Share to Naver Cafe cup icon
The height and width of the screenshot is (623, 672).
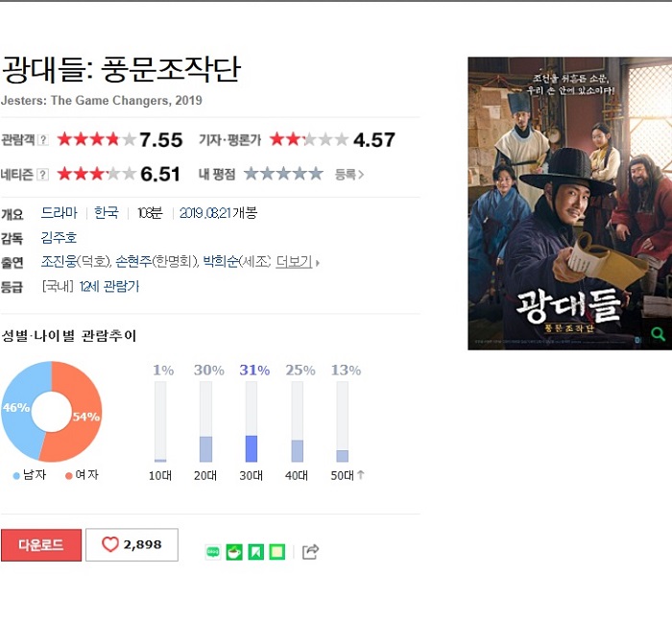234,552
